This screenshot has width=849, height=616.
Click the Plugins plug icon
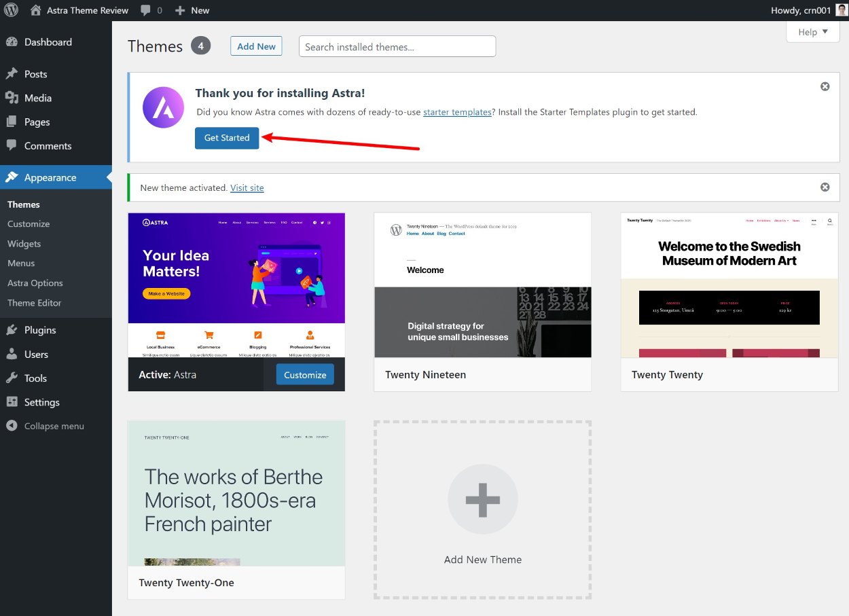point(12,330)
